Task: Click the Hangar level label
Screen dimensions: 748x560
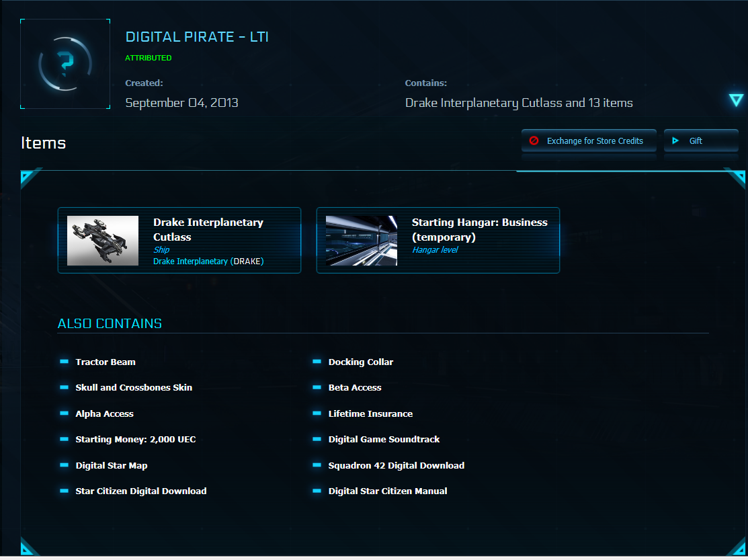Action: click(x=435, y=249)
